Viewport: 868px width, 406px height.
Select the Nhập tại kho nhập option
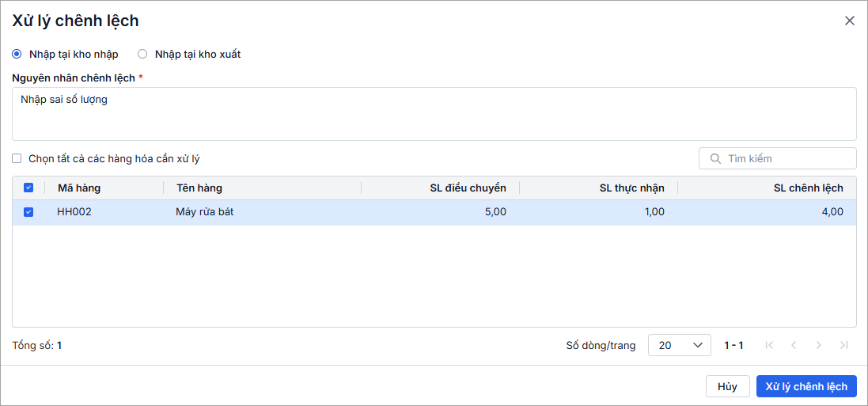[17, 55]
